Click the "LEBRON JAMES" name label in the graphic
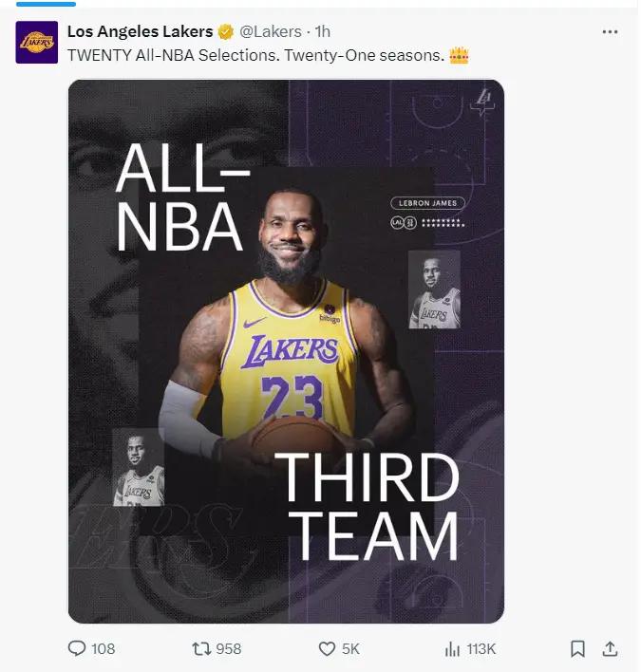Screen dimensions: 641x672 pos(428,203)
